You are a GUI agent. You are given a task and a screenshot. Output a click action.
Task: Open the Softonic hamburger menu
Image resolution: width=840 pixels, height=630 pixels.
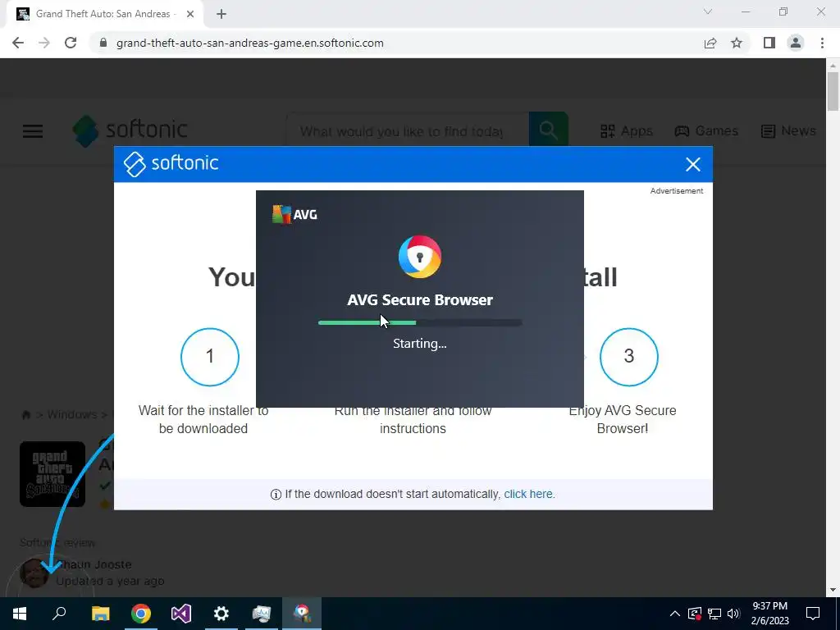click(33, 131)
